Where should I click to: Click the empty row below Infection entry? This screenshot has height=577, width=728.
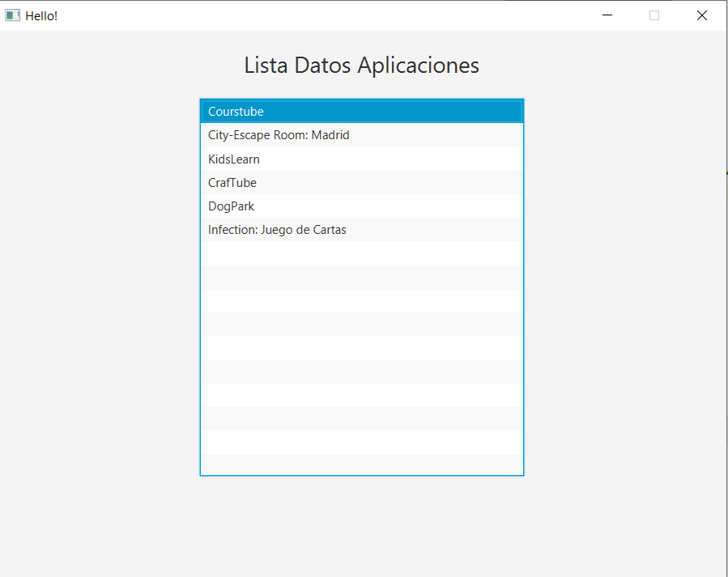click(361, 253)
